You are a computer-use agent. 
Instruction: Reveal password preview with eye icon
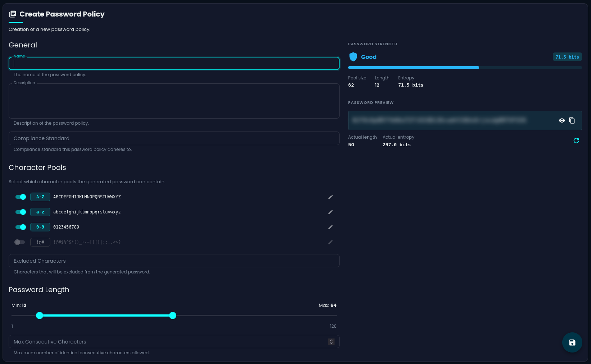tap(562, 120)
